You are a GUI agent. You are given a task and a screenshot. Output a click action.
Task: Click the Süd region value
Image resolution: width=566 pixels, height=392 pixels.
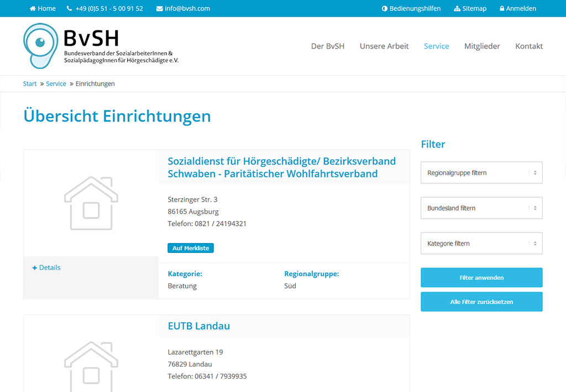[x=290, y=286]
